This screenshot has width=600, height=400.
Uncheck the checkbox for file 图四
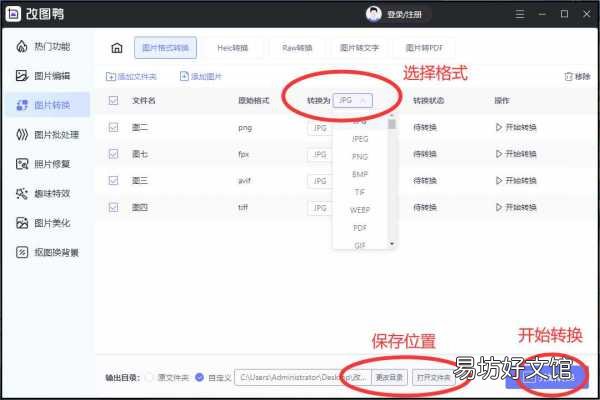point(113,207)
